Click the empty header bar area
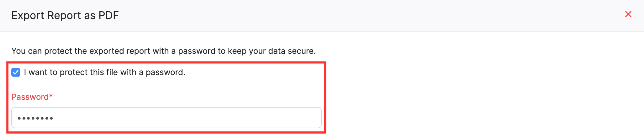 345,15
